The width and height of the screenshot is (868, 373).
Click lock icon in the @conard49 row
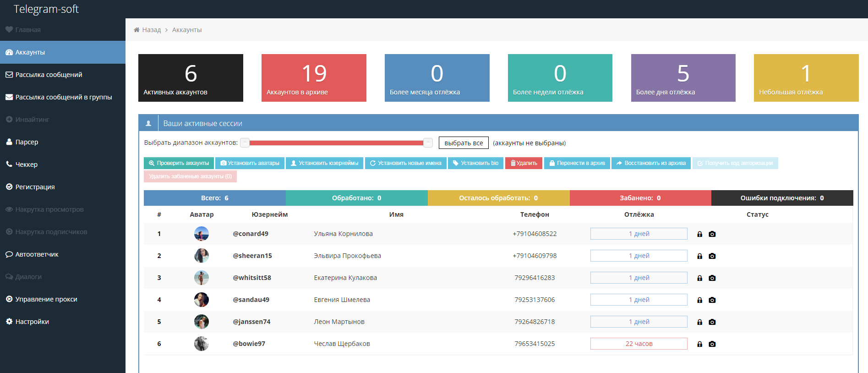point(699,234)
